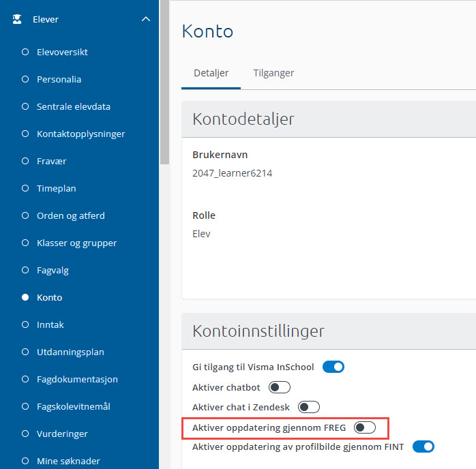Click the sidebar vertical scrollbar thumb
The height and width of the screenshot is (469, 476).
click(164, 82)
